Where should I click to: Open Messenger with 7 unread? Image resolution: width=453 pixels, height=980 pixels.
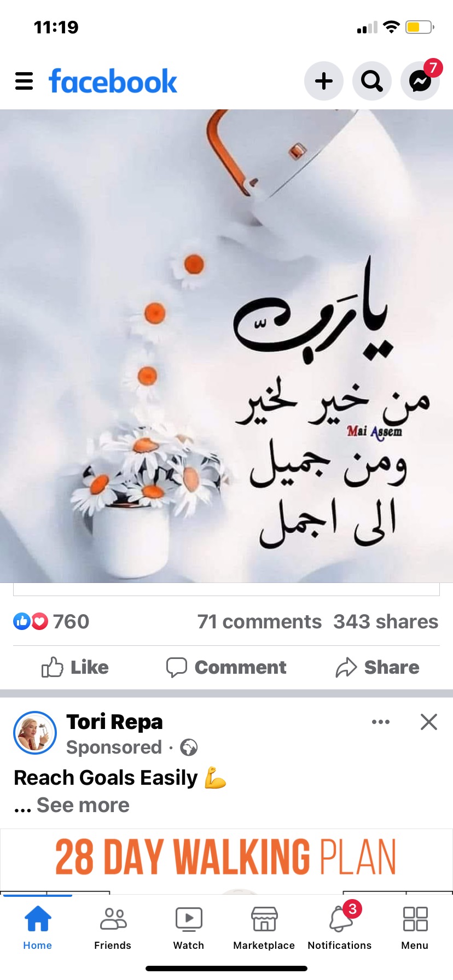pyautogui.click(x=420, y=81)
